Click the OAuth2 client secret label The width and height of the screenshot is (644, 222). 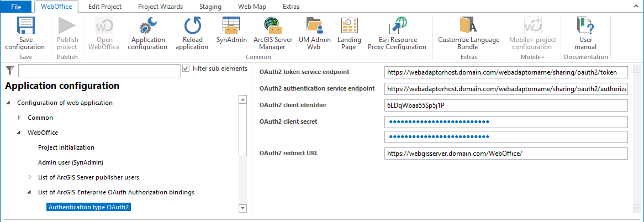[288, 121]
